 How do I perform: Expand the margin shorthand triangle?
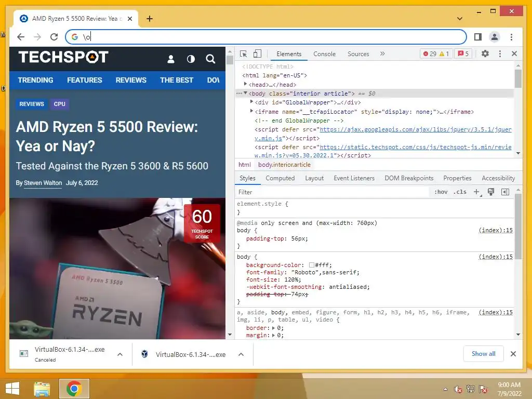coord(273,335)
